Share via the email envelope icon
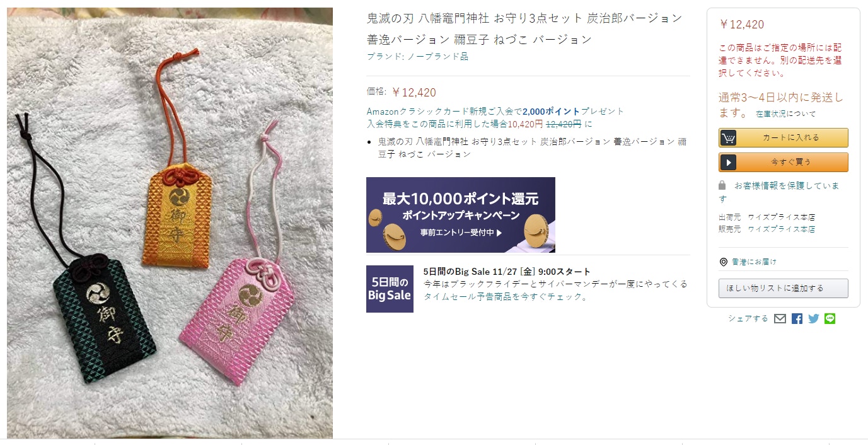Viewport: 868px width, 445px height. [780, 319]
